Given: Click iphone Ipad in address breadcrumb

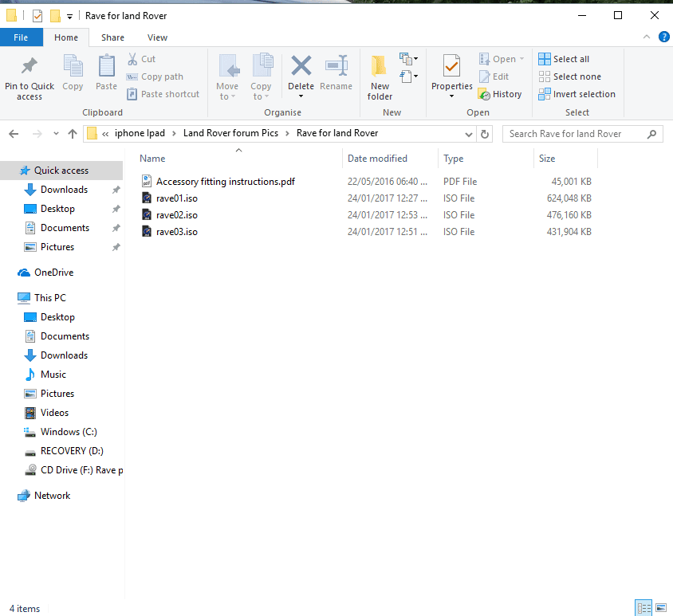Looking at the screenshot, I should pyautogui.click(x=140, y=133).
